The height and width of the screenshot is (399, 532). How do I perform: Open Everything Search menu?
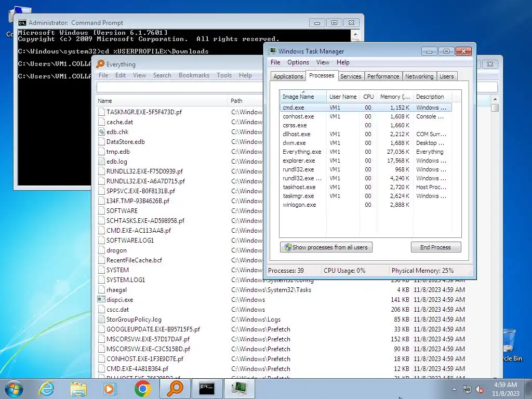coord(162,75)
